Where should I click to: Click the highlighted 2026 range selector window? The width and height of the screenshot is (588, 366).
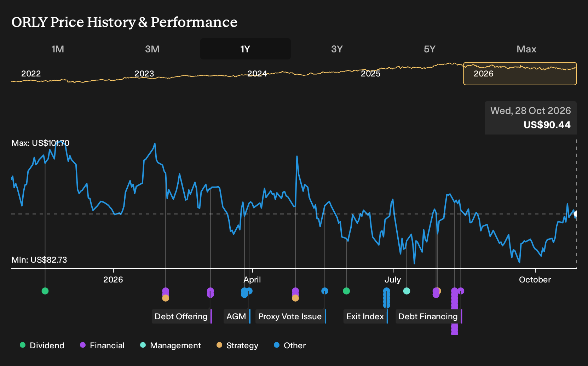(520, 74)
